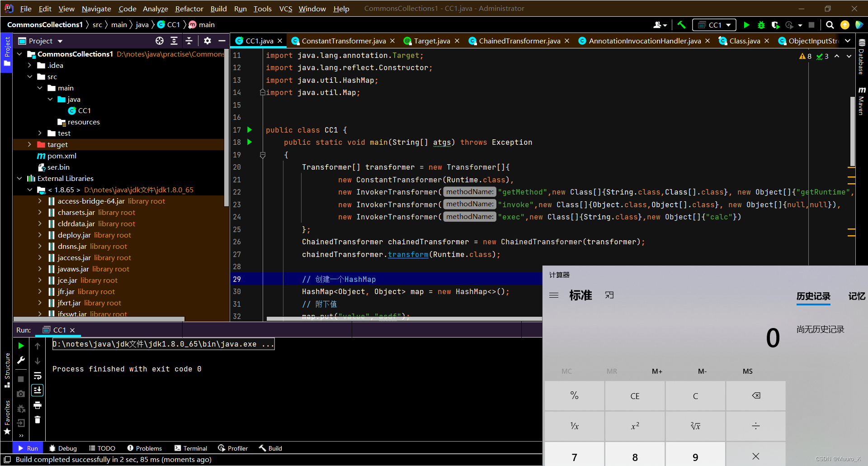Click calculator divide key

point(756,426)
